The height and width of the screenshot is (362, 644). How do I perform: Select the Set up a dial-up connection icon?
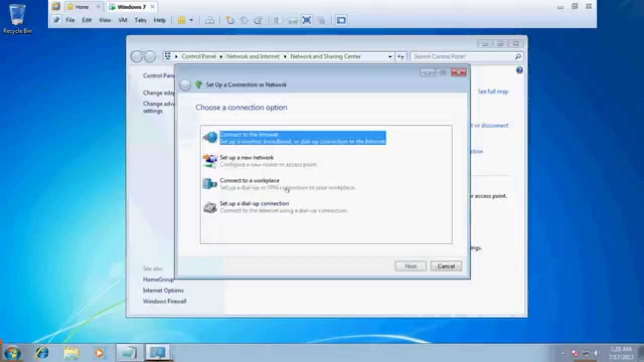(x=210, y=207)
